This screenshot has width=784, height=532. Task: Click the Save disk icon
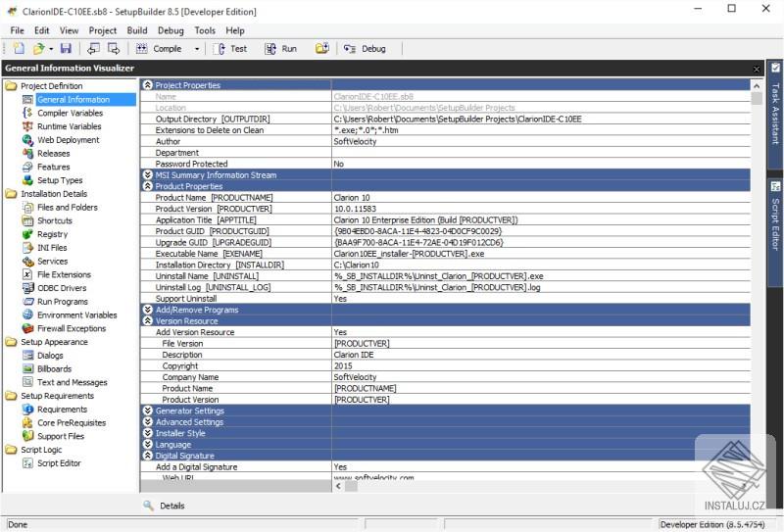[x=66, y=49]
